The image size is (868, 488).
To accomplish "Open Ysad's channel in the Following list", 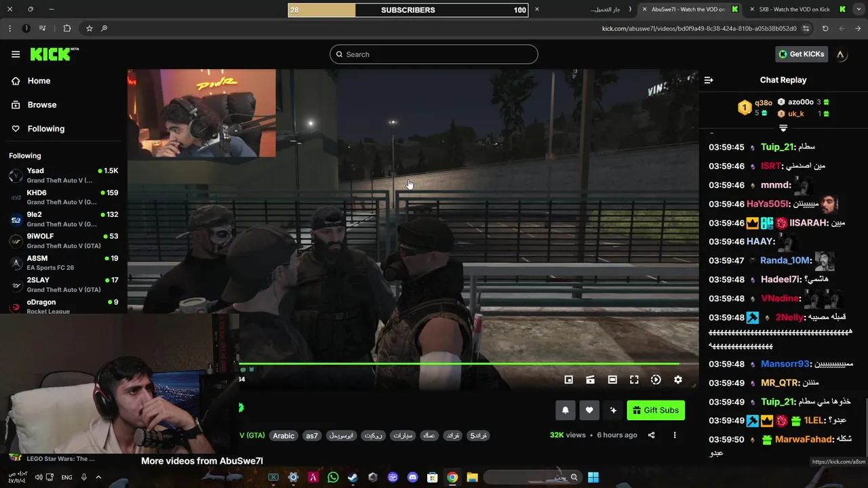I will tap(64, 176).
